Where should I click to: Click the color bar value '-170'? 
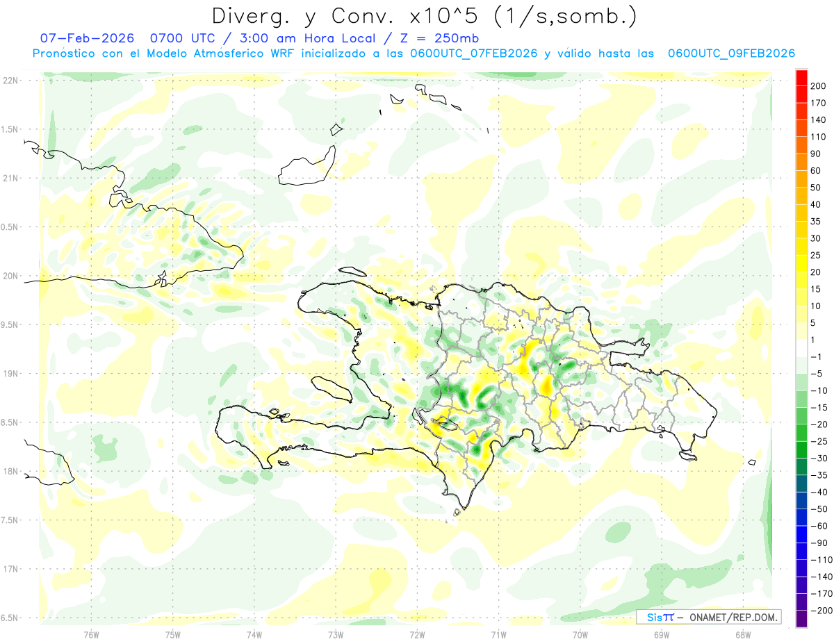(821, 593)
